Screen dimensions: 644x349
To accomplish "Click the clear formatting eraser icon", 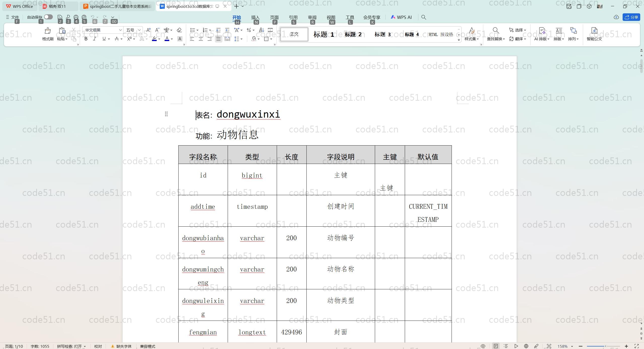I will click(179, 30).
